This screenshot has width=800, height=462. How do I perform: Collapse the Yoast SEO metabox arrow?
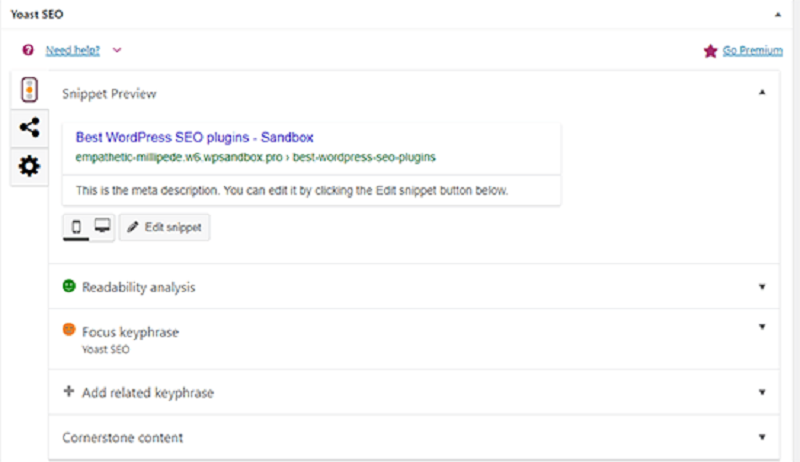tap(776, 15)
